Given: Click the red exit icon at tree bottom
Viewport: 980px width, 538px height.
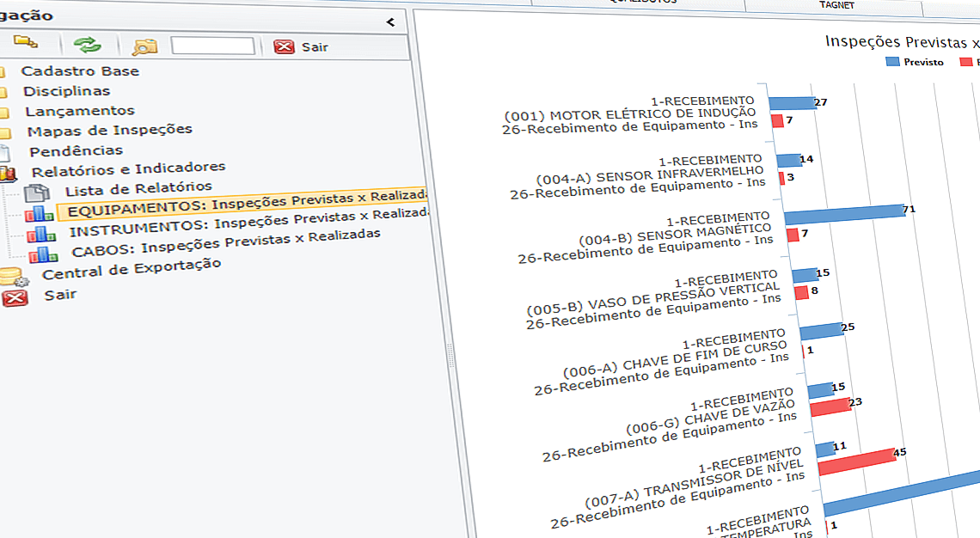Looking at the screenshot, I should tap(15, 298).
